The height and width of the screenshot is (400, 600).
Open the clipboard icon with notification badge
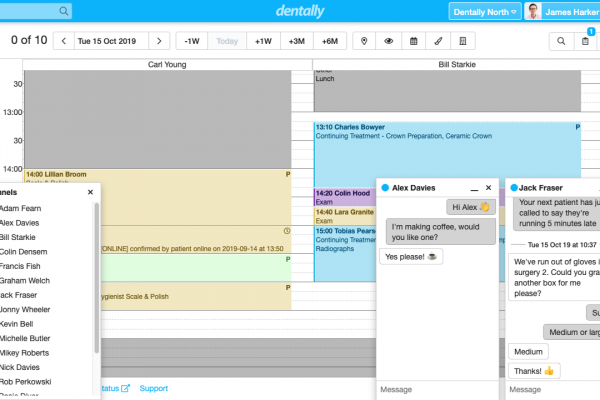(586, 41)
